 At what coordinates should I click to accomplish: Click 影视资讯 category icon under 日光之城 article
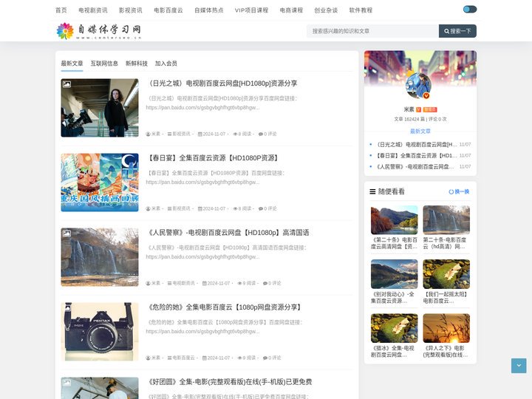170,134
